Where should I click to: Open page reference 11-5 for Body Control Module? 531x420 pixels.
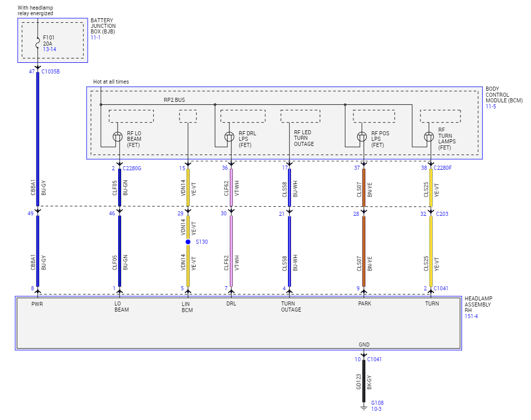pyautogui.click(x=491, y=106)
